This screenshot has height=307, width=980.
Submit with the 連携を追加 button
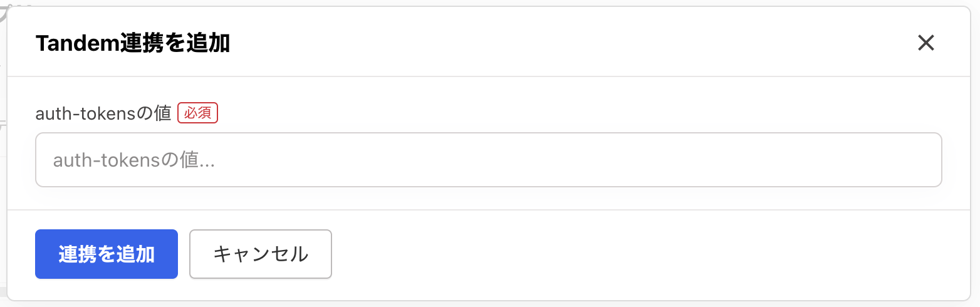point(107,254)
